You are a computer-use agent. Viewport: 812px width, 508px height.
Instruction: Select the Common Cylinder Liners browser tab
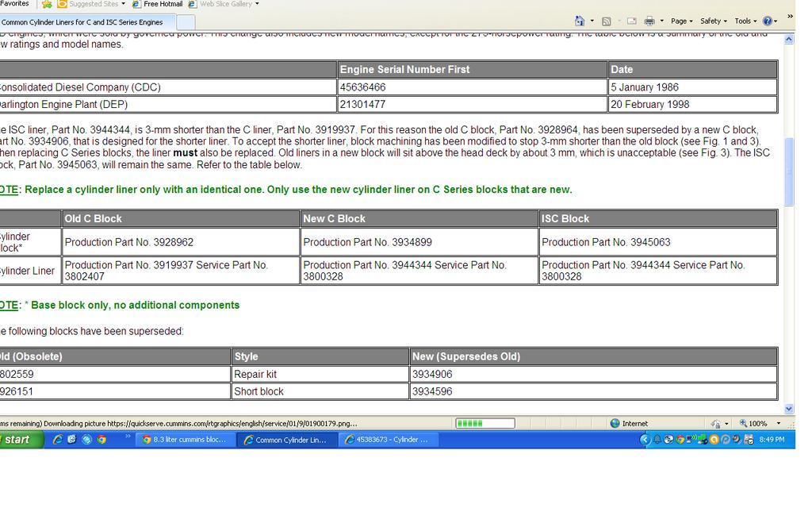tap(87, 22)
